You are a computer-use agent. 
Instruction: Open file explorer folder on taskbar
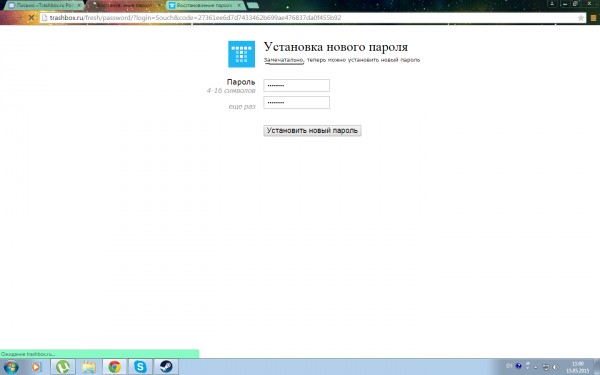coord(89,367)
